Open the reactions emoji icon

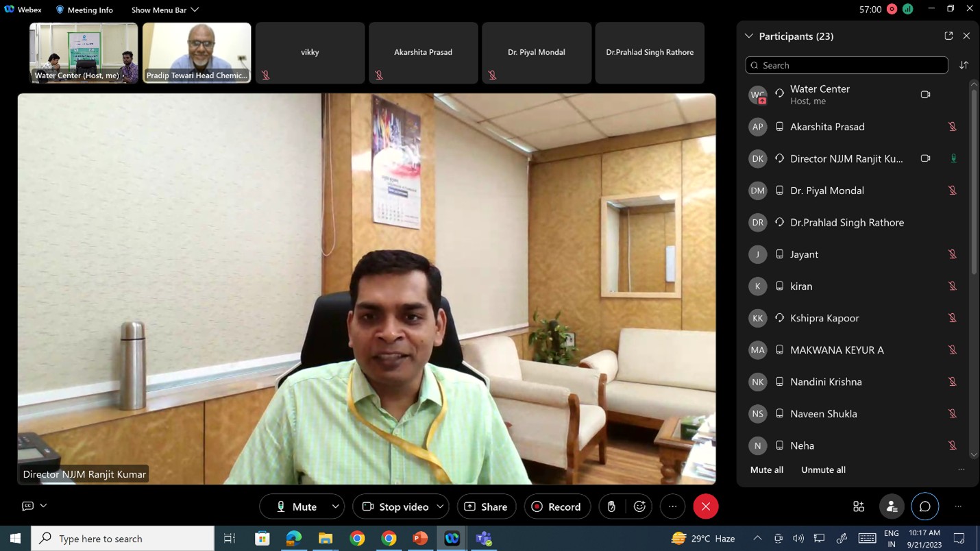point(639,506)
